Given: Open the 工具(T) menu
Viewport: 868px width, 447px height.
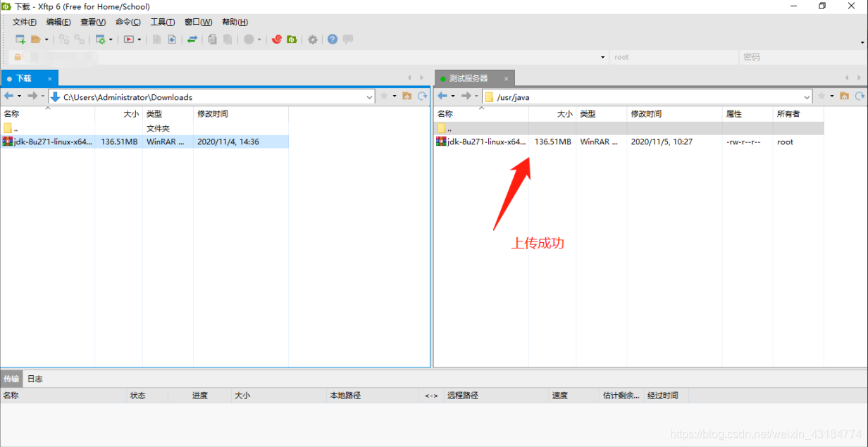Looking at the screenshot, I should [163, 22].
